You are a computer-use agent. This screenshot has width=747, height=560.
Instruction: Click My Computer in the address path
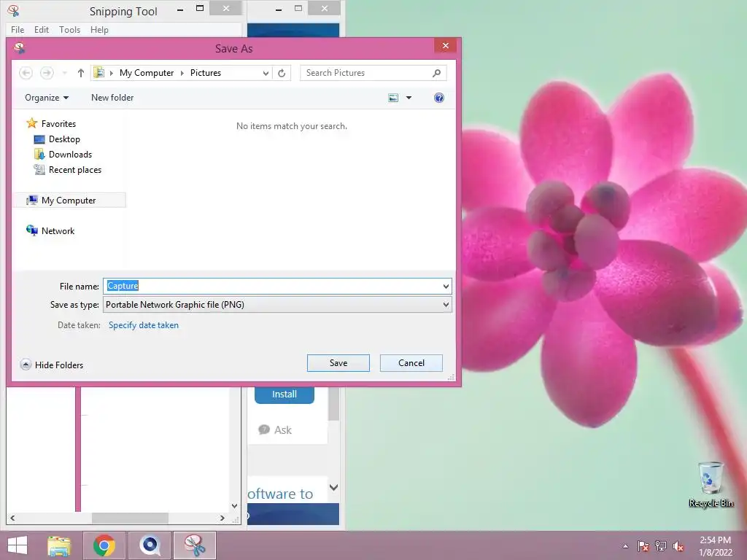coord(146,73)
